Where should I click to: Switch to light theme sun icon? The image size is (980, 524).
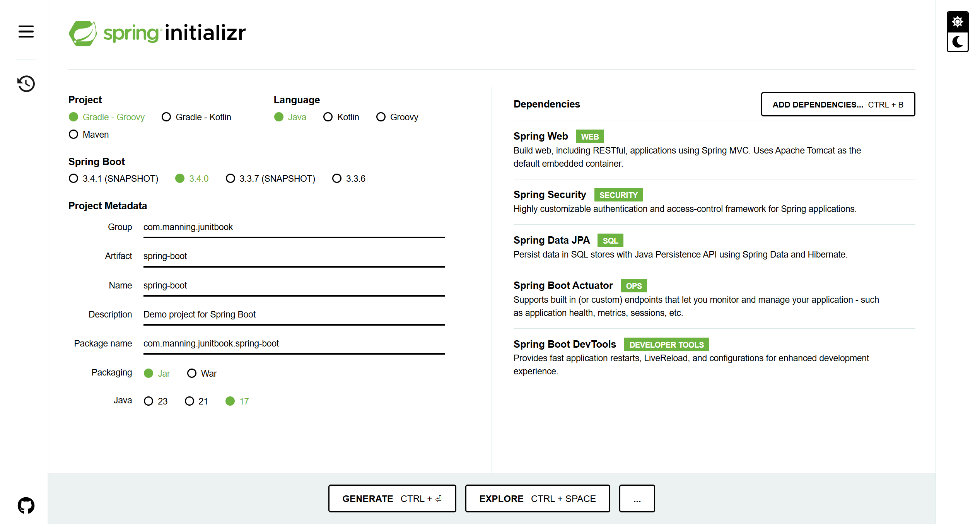957,22
